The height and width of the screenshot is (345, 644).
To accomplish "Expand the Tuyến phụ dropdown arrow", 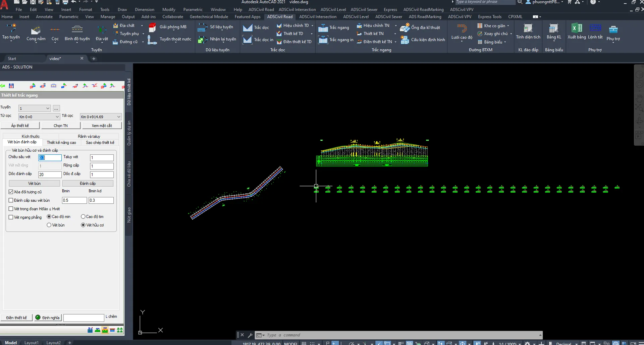I will (143, 34).
